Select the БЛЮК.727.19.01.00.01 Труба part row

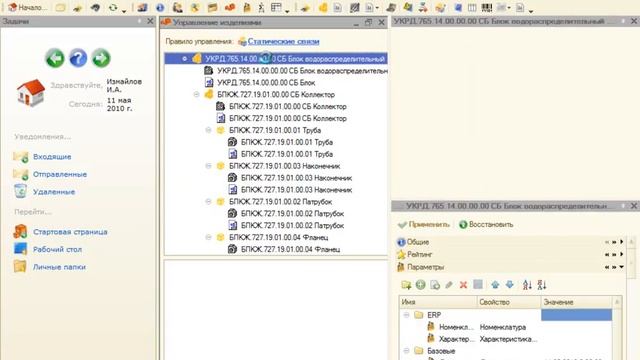tap(275, 130)
